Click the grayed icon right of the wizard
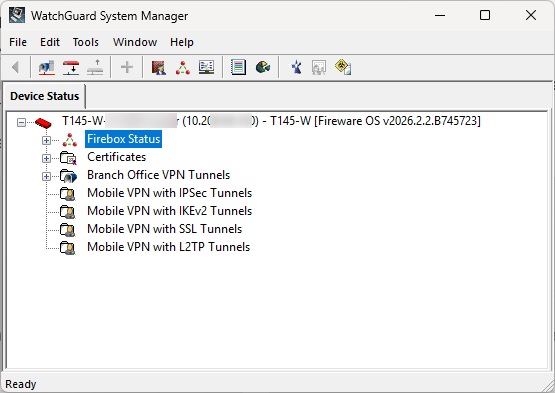Screen dimensions: 555x393 (319, 67)
